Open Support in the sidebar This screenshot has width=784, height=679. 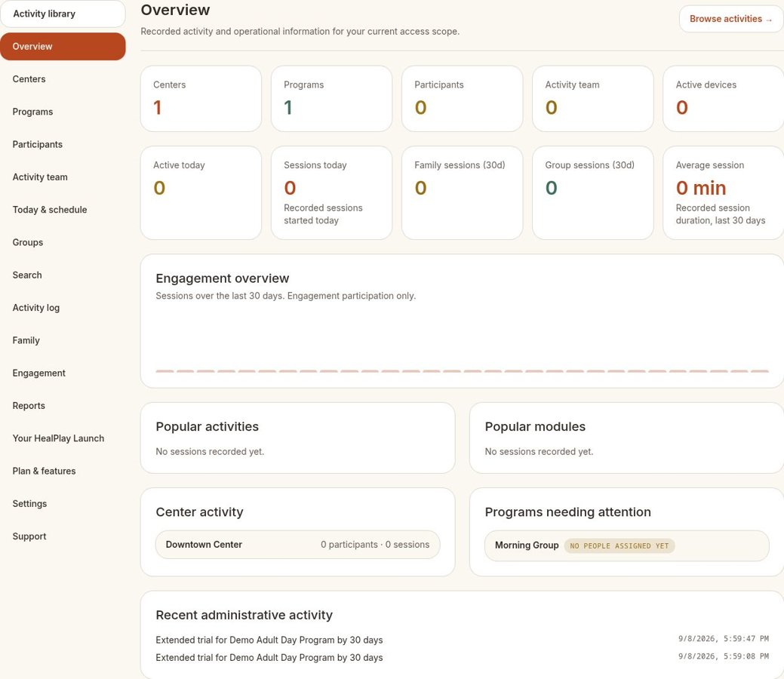[x=63, y=536]
